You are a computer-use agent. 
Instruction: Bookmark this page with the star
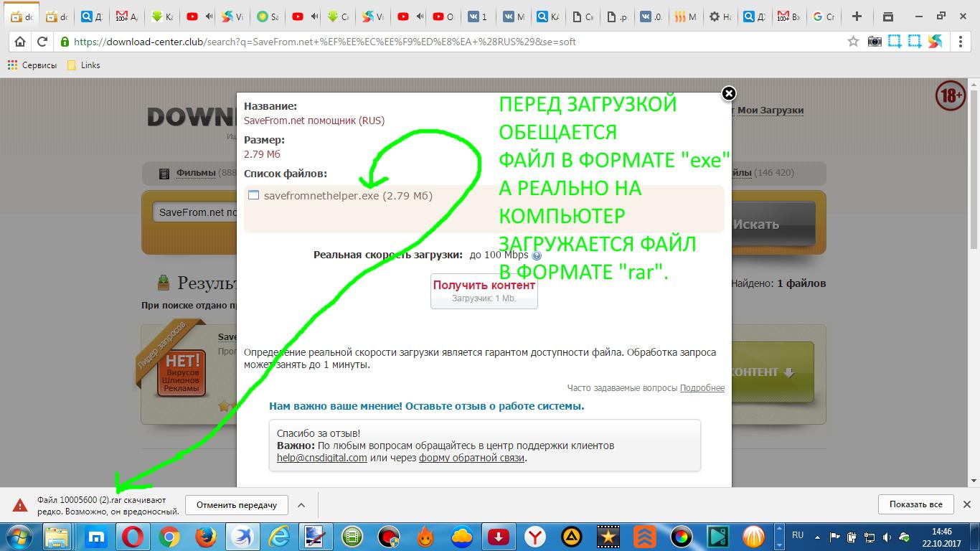tap(853, 42)
